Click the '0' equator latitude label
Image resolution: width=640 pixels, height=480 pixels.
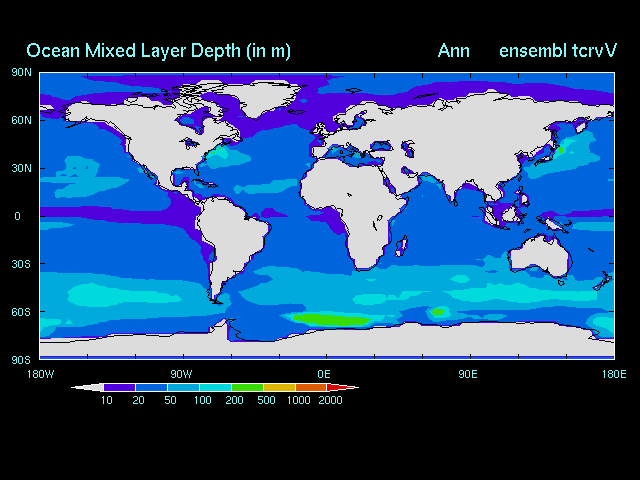point(17,216)
